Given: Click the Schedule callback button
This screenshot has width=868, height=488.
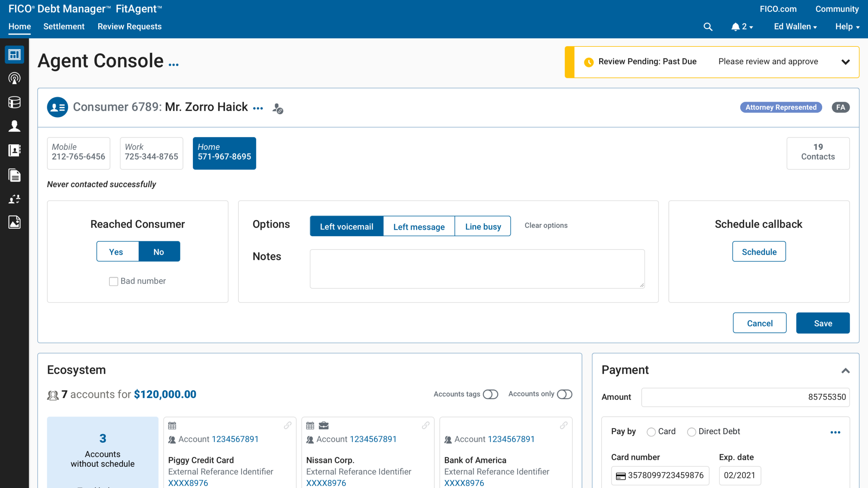Looking at the screenshot, I should pyautogui.click(x=759, y=252).
